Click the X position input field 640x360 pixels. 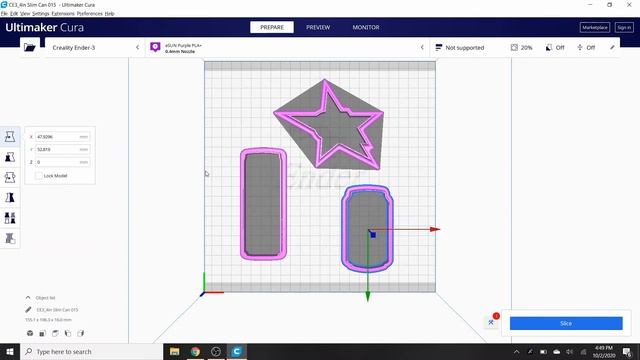[62, 137]
